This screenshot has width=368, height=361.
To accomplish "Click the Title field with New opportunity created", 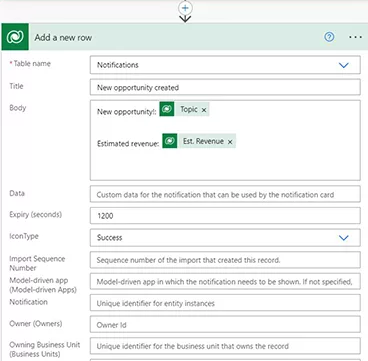I will [225, 87].
